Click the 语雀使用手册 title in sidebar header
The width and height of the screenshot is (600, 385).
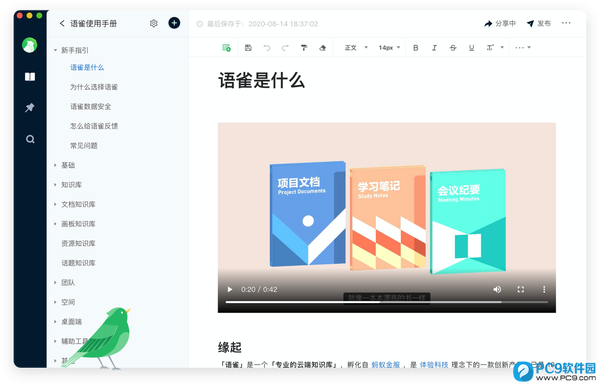93,23
